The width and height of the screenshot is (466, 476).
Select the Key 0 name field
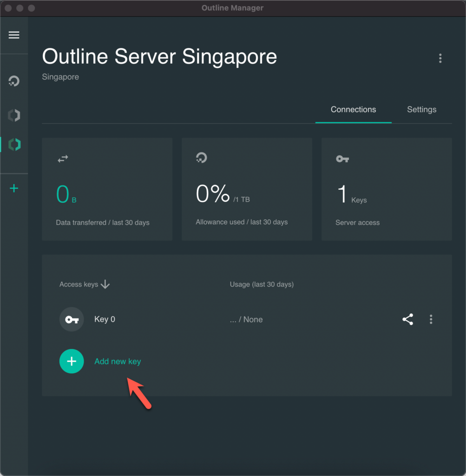click(x=105, y=319)
